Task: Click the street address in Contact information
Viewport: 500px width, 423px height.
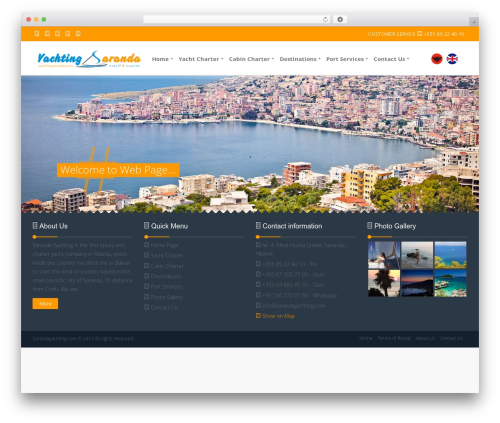Action: pyautogui.click(x=301, y=249)
